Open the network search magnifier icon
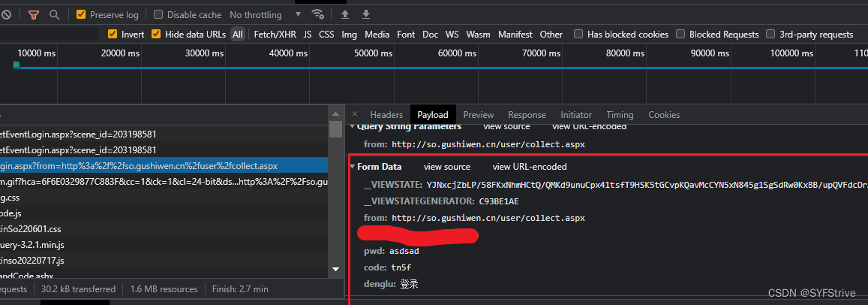 pyautogui.click(x=54, y=15)
